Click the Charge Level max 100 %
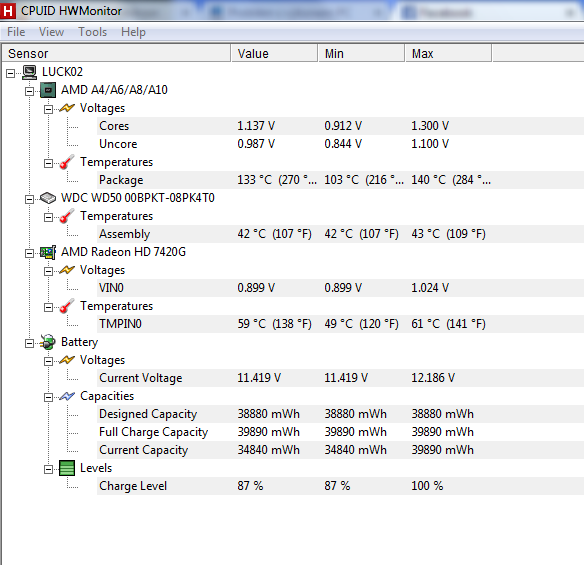Image resolution: width=584 pixels, height=565 pixels. pyautogui.click(x=427, y=486)
